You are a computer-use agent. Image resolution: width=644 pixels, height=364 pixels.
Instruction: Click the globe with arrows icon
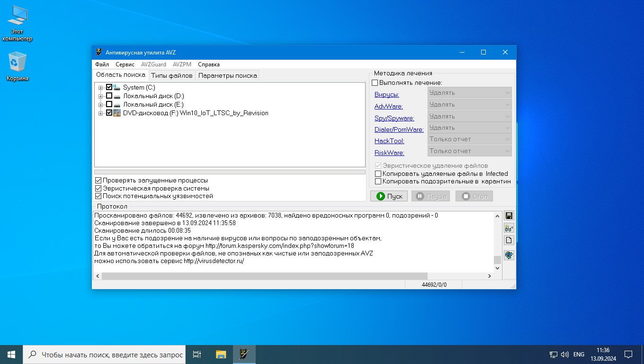509,255
